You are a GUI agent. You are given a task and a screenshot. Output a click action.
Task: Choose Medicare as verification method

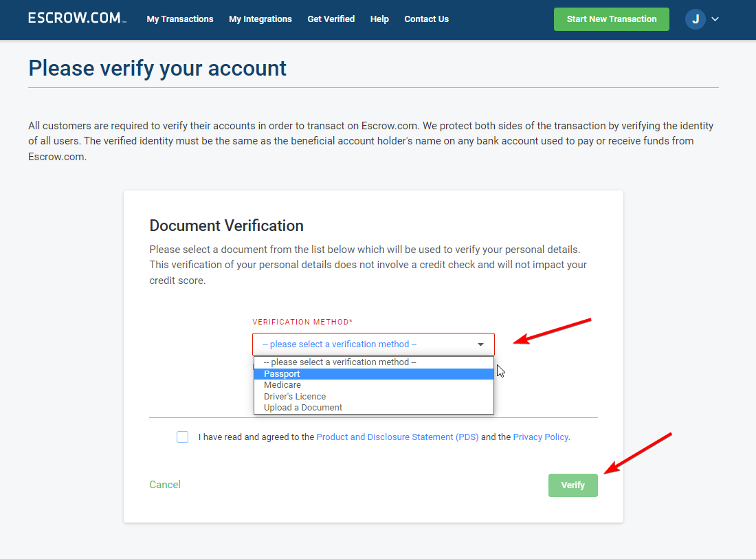[374, 385]
